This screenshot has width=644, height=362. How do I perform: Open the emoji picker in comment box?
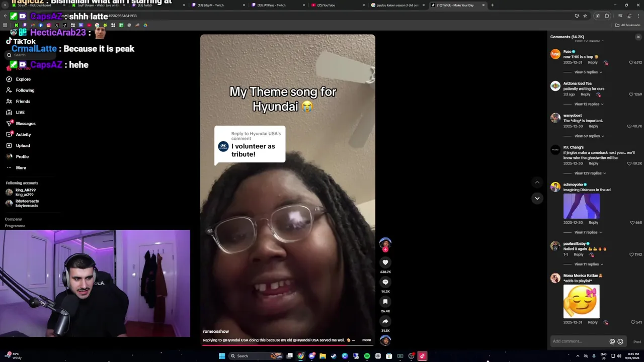point(620,341)
